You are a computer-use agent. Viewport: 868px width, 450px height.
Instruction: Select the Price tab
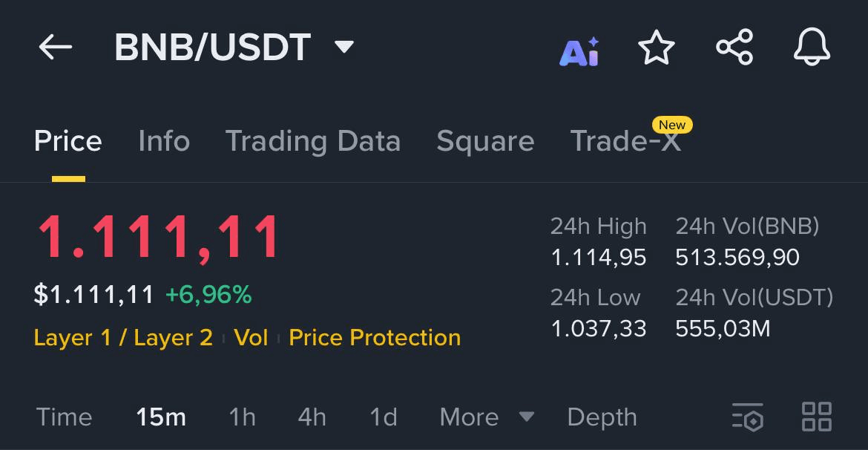tap(68, 141)
